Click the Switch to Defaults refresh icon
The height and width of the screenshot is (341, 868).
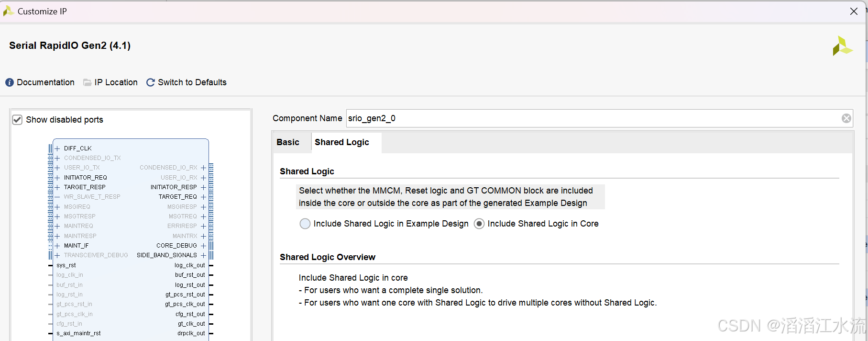coord(151,82)
